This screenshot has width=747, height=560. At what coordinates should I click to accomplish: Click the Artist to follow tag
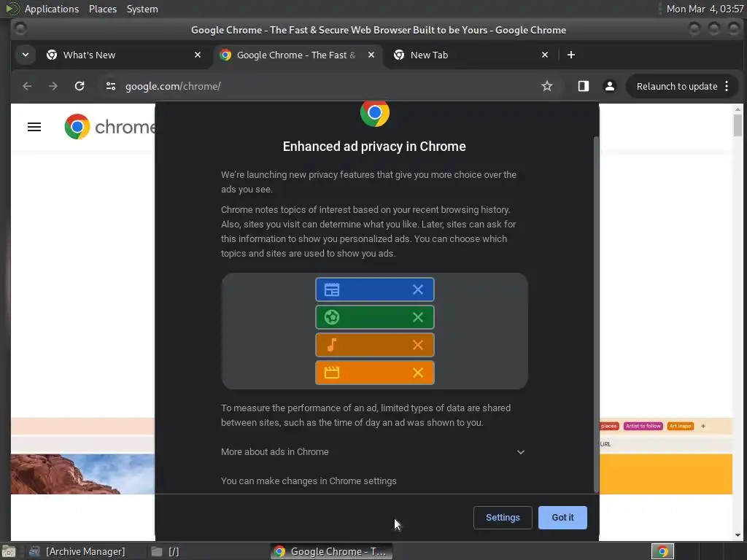643,426
